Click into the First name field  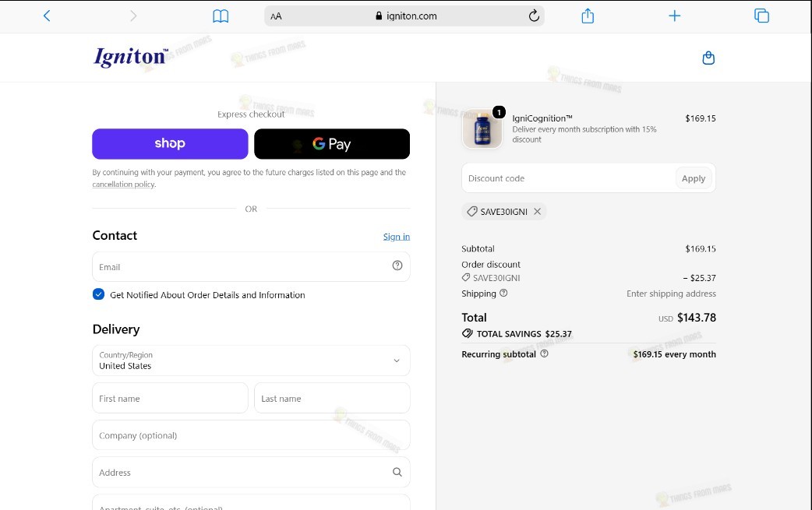pos(170,399)
